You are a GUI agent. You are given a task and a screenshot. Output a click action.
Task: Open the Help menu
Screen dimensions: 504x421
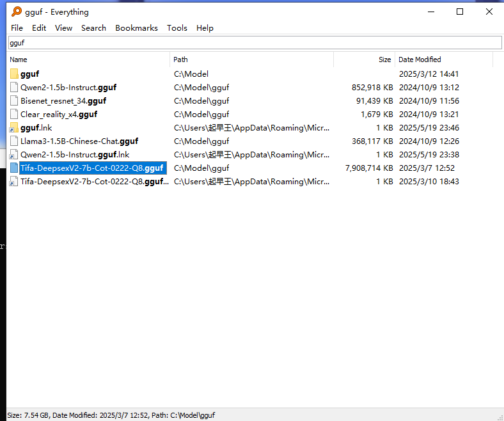[205, 28]
